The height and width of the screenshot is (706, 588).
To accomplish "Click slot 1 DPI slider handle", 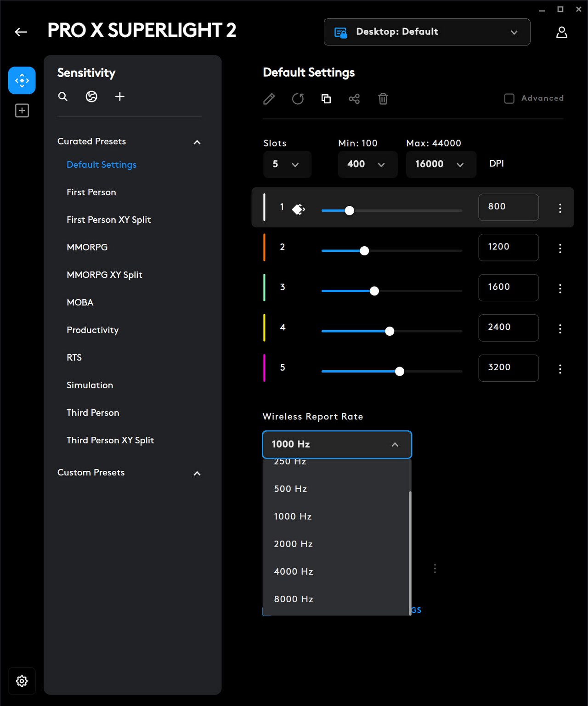I will tap(350, 210).
